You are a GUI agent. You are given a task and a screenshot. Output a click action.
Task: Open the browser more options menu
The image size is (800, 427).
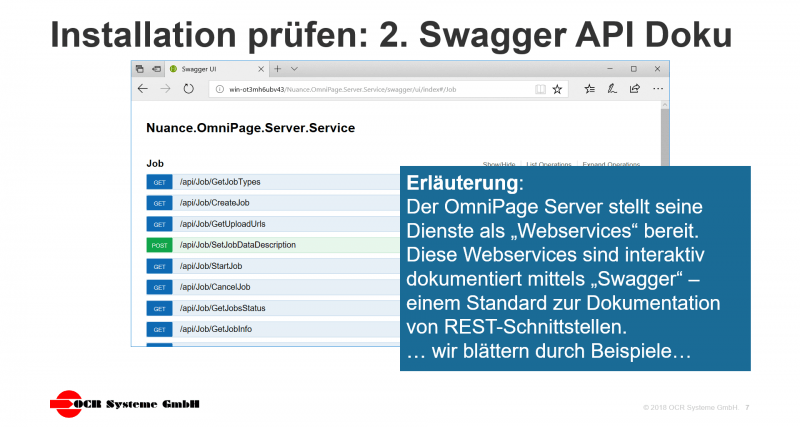pyautogui.click(x=658, y=89)
